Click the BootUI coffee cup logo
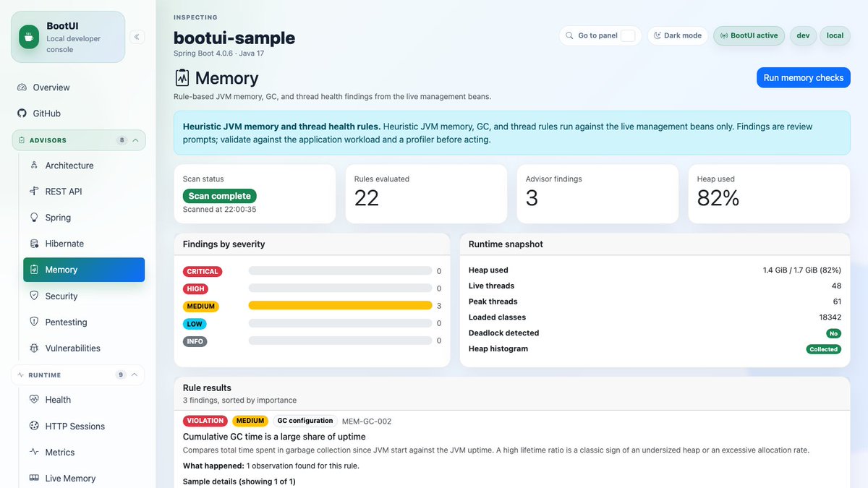 pyautogui.click(x=29, y=37)
